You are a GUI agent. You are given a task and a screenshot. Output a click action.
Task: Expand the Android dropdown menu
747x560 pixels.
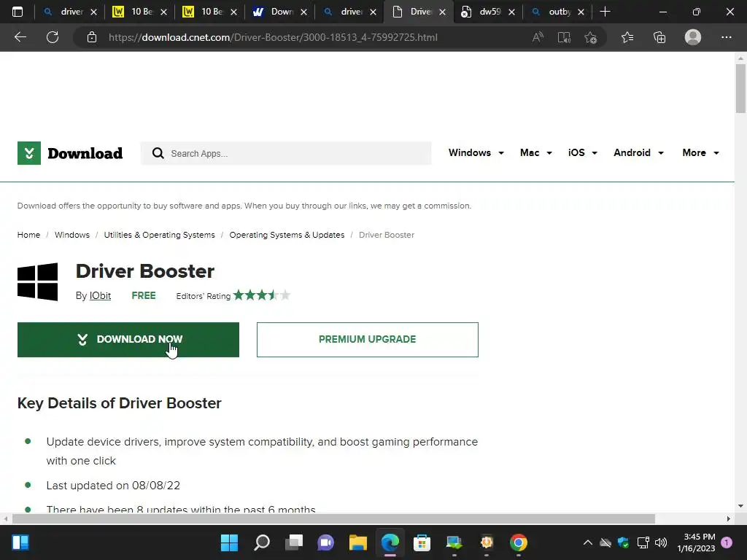(638, 153)
